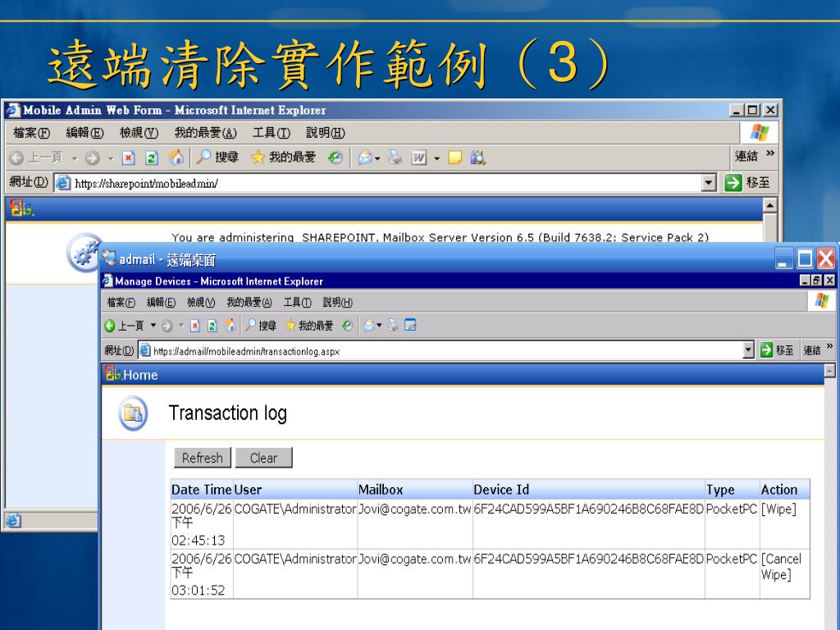Click yellow Discuss note icon in Mobile Admin toolbar
Viewport: 840px width, 630px height.
(x=454, y=157)
